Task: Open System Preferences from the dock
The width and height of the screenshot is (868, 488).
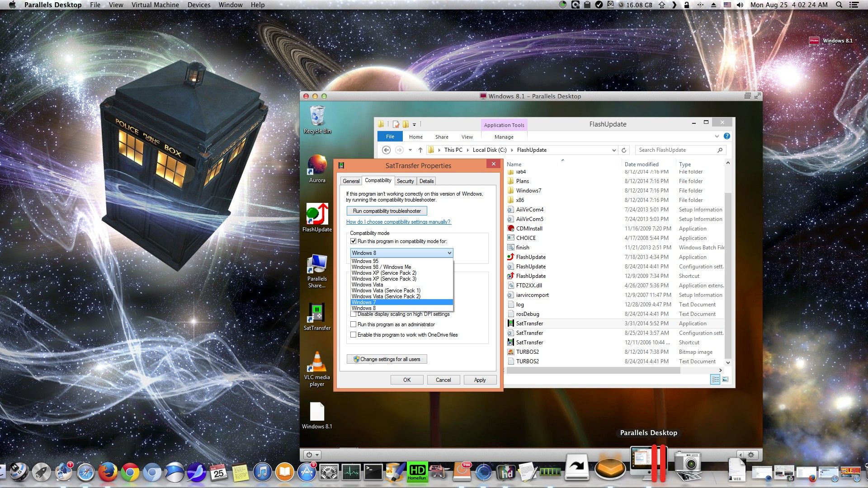Action: [329, 473]
